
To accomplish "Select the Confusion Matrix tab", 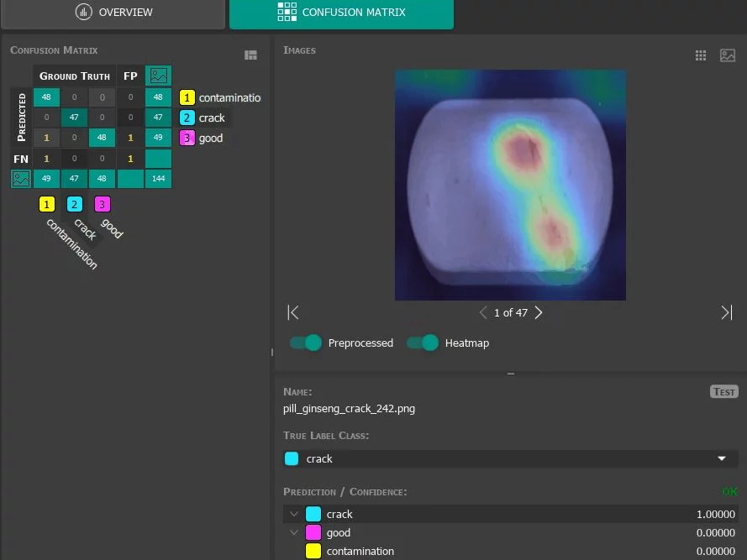I will (341, 13).
